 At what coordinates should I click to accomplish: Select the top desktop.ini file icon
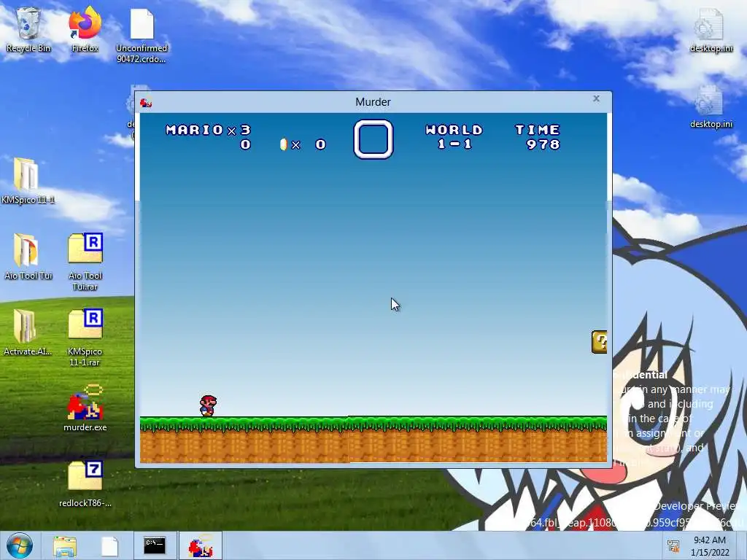711,30
